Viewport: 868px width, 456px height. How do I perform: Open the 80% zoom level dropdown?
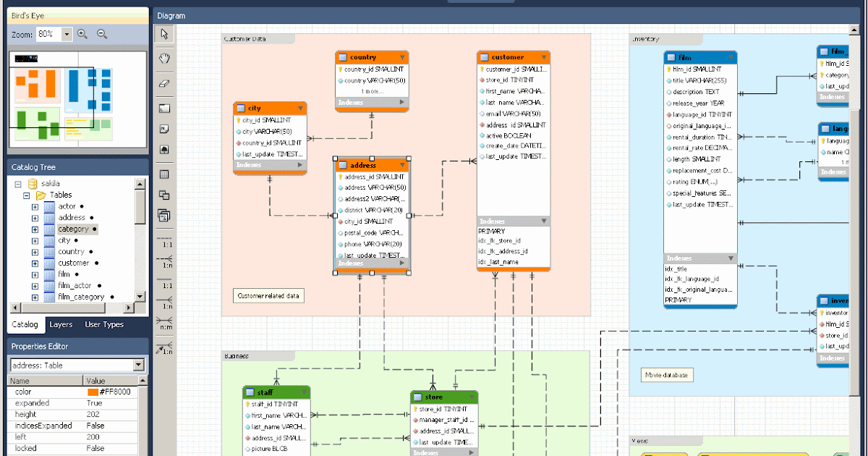click(67, 34)
